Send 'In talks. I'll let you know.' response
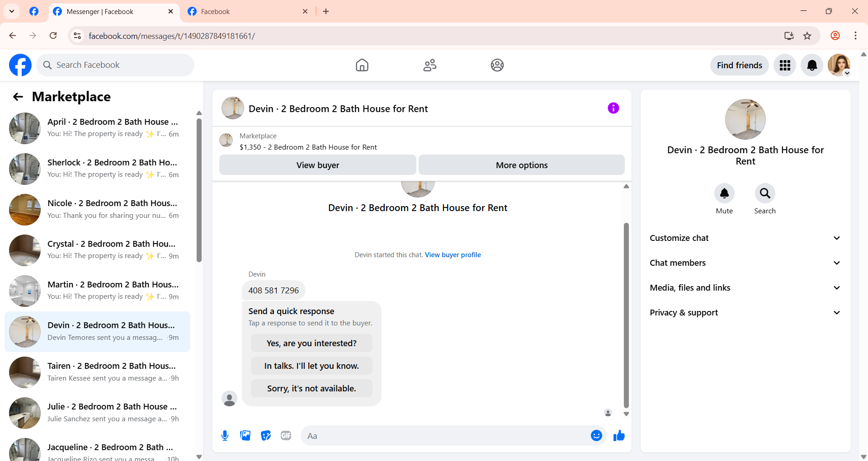 [x=311, y=366]
